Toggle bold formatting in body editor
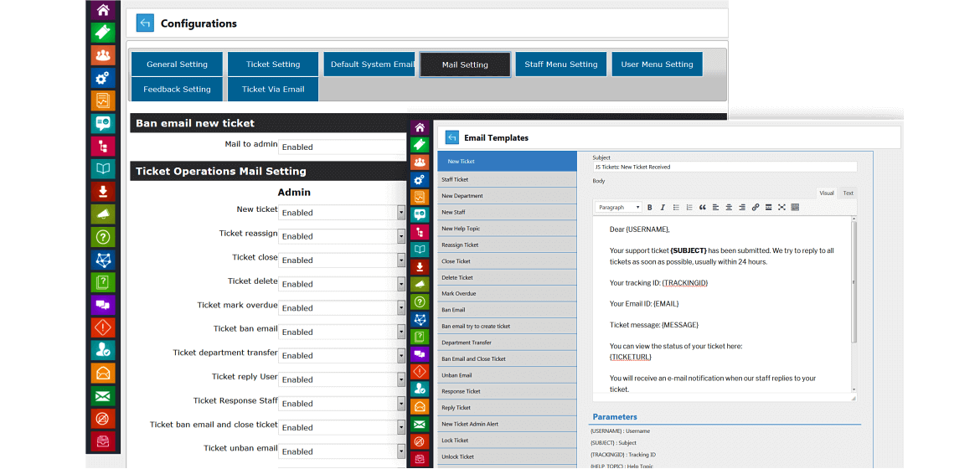 coord(649,208)
